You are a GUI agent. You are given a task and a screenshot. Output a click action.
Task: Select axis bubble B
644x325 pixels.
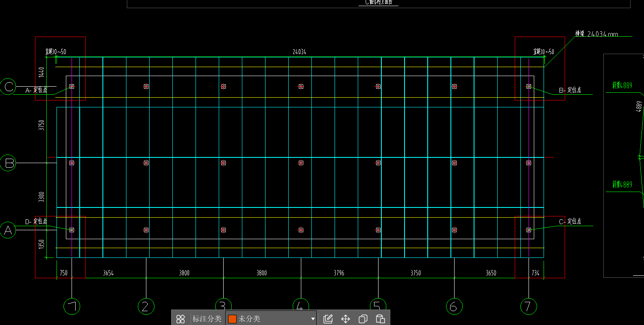pos(8,163)
